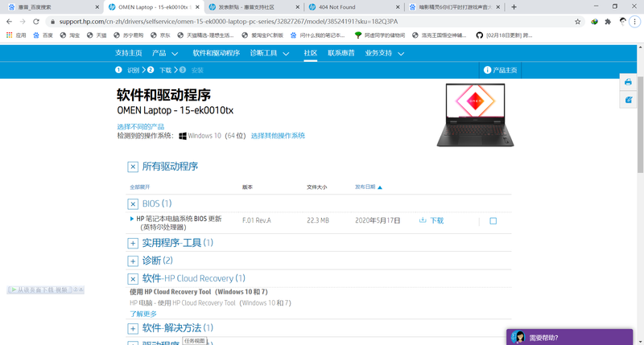Expand the 诊断 (2) category
644x345 pixels.
(x=133, y=261)
